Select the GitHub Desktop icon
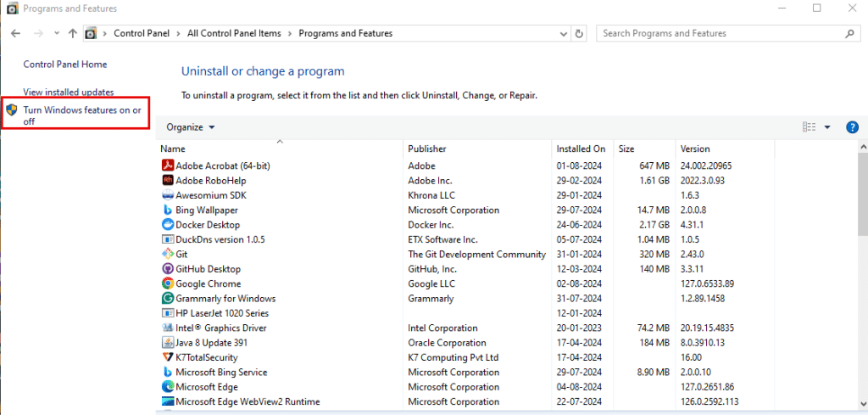 tap(168, 269)
